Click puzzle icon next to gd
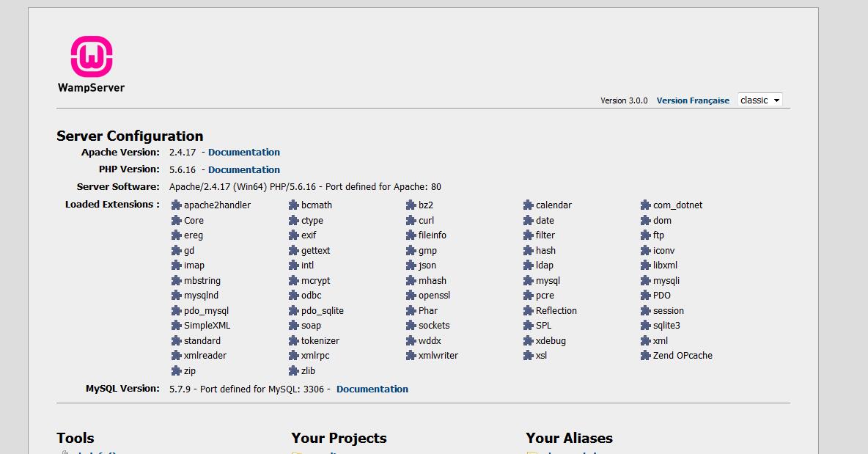 [x=177, y=251]
